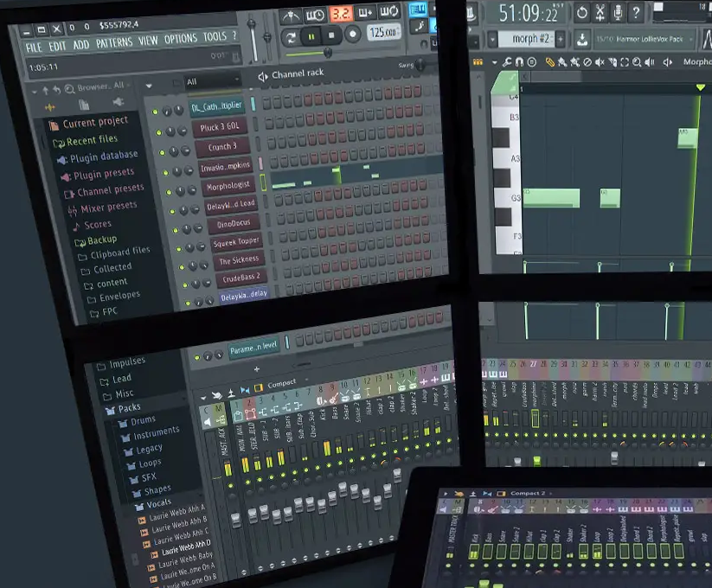Image resolution: width=712 pixels, height=588 pixels.
Task: Select the orange pencil draw tool
Action: tap(550, 62)
